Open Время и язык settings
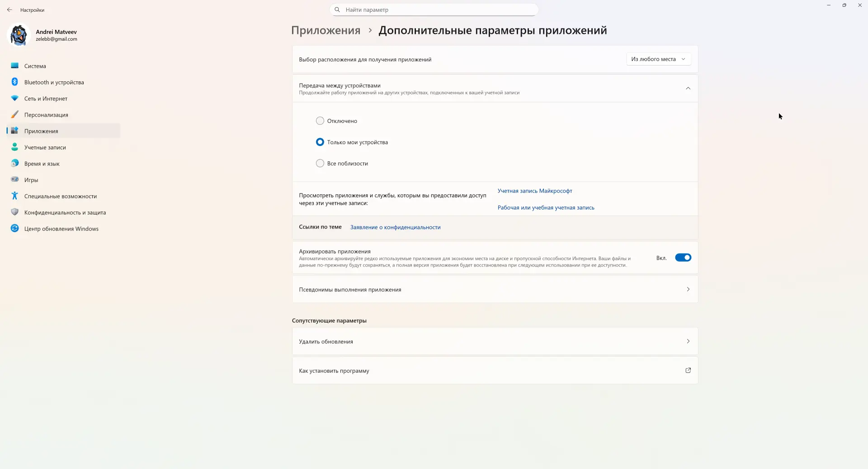 click(x=42, y=164)
